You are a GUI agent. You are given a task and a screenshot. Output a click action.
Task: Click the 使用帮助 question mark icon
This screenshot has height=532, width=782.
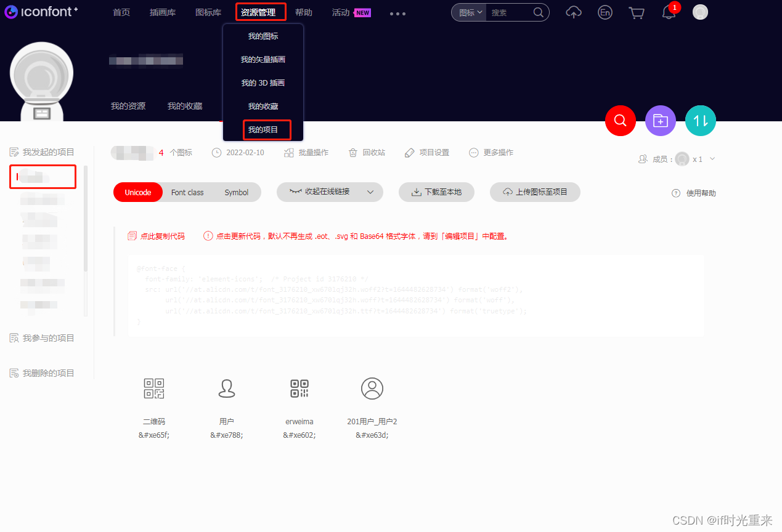pos(676,193)
